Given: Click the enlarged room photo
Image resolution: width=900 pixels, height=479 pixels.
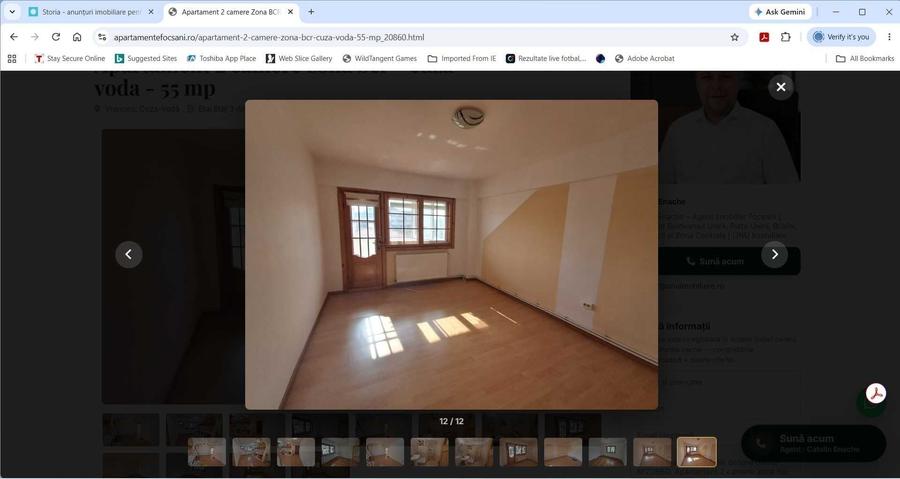Looking at the screenshot, I should click(451, 255).
